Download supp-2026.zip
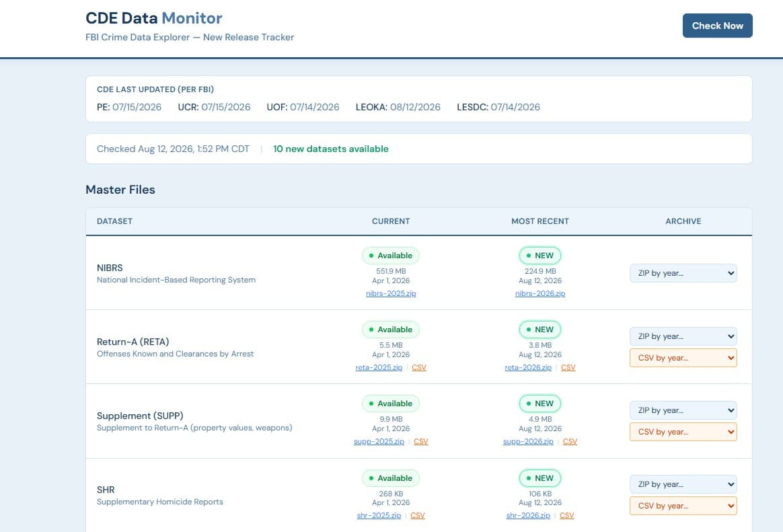The image size is (783, 532). click(528, 441)
